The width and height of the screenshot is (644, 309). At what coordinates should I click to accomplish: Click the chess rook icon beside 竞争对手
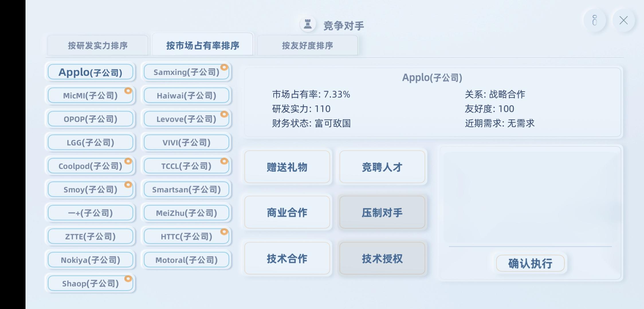click(308, 24)
